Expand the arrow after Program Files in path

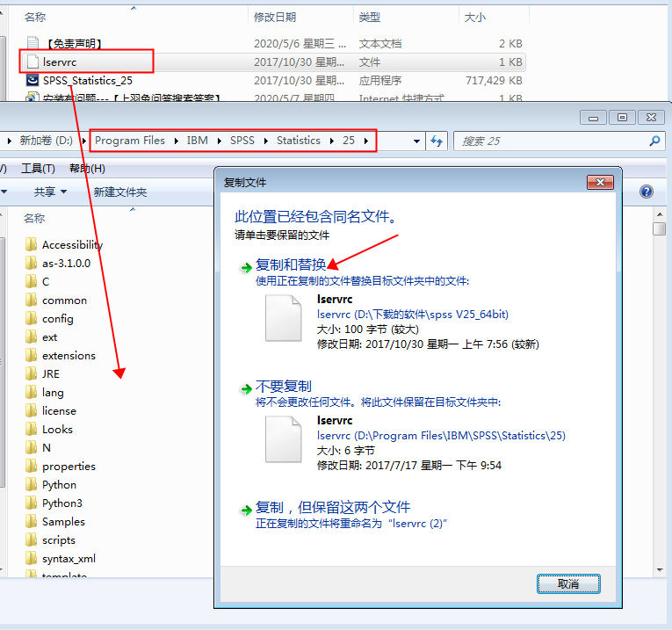pos(177,141)
